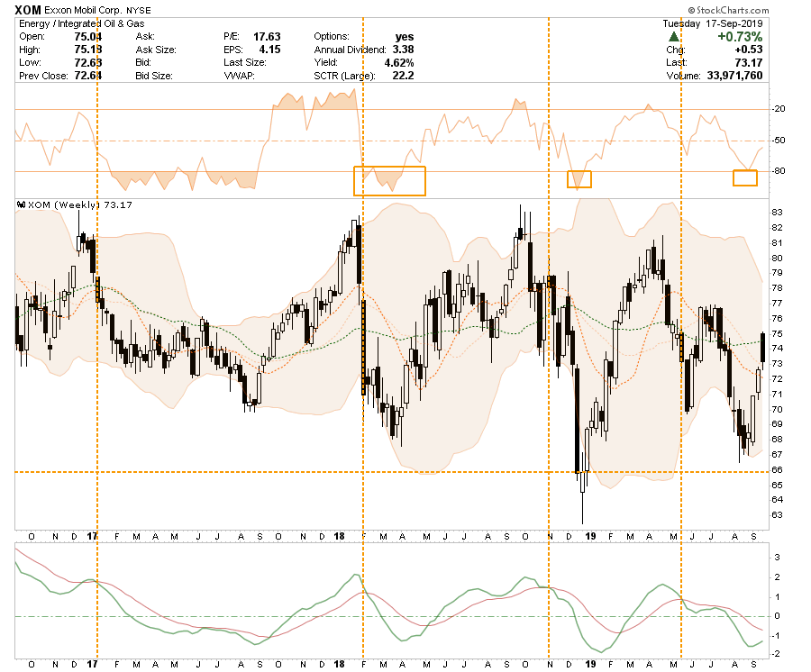Click the 83 price axis label

pos(777,212)
